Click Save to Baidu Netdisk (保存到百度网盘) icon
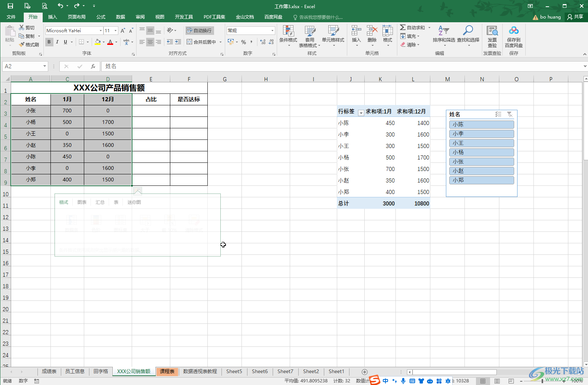This screenshot has height=385, width=588. pyautogui.click(x=514, y=31)
